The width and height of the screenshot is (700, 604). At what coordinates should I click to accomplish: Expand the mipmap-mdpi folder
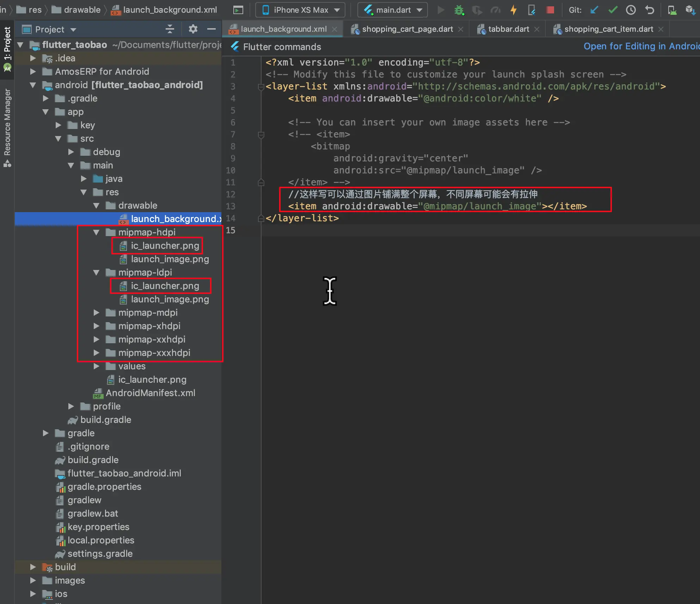coord(96,313)
